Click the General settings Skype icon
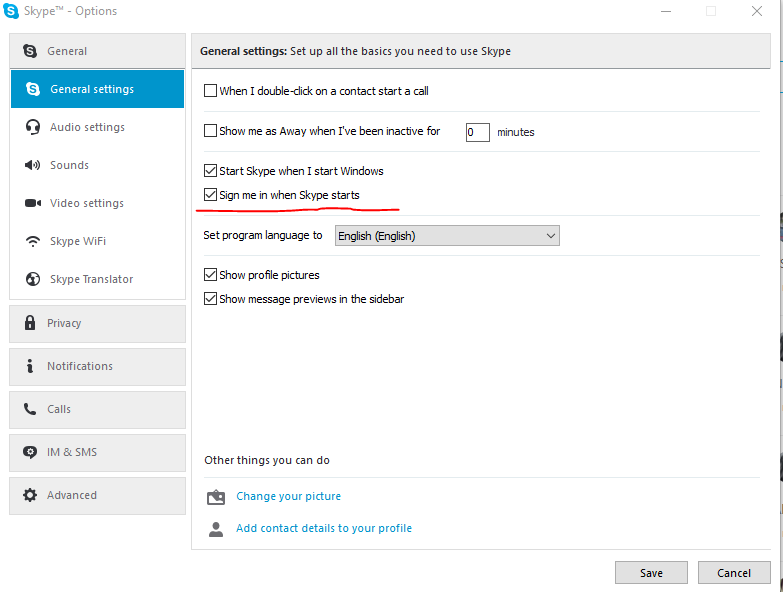 tap(33, 89)
